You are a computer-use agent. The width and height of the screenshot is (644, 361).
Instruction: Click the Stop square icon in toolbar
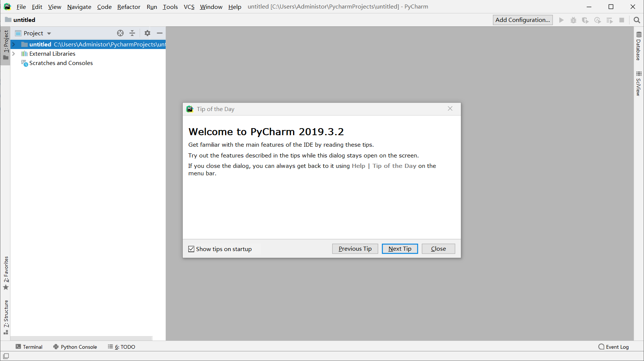coord(622,20)
